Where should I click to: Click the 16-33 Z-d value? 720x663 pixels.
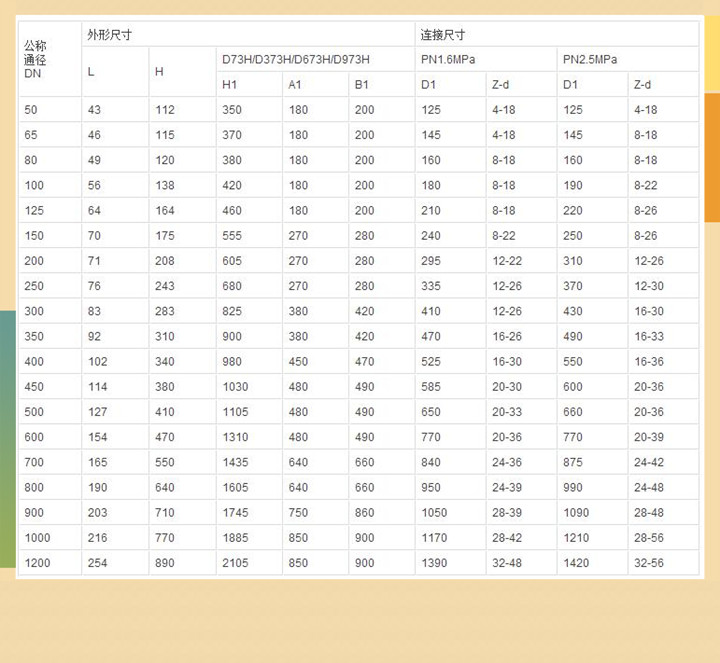(649, 336)
